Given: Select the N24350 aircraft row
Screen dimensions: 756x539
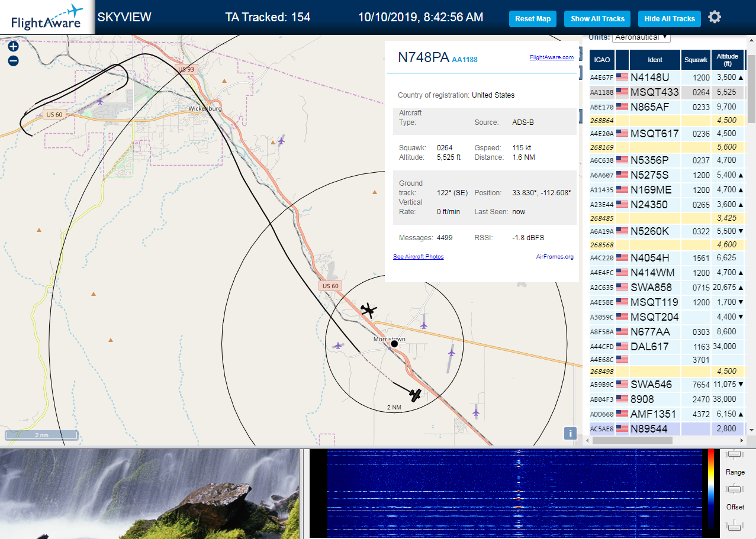Looking at the screenshot, I should pyautogui.click(x=667, y=205).
